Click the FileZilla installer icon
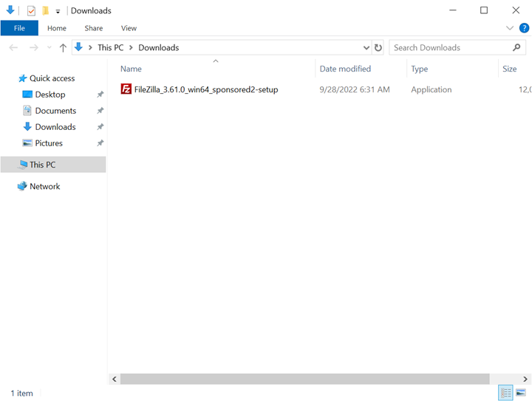The height and width of the screenshot is (401, 532). click(x=126, y=89)
